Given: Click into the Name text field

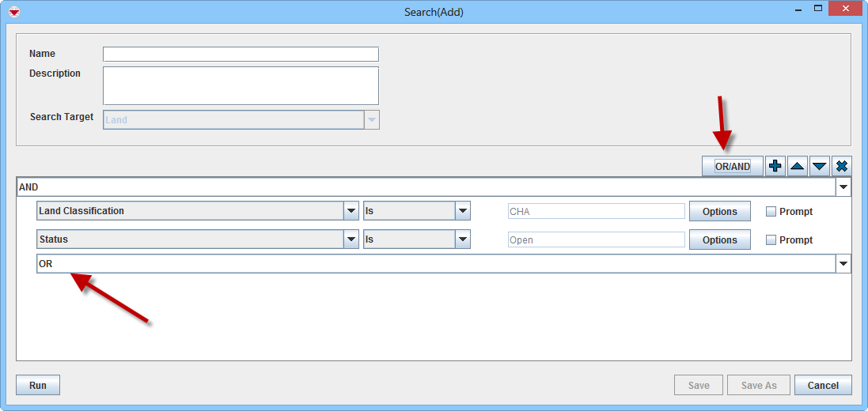Looking at the screenshot, I should [241, 55].
